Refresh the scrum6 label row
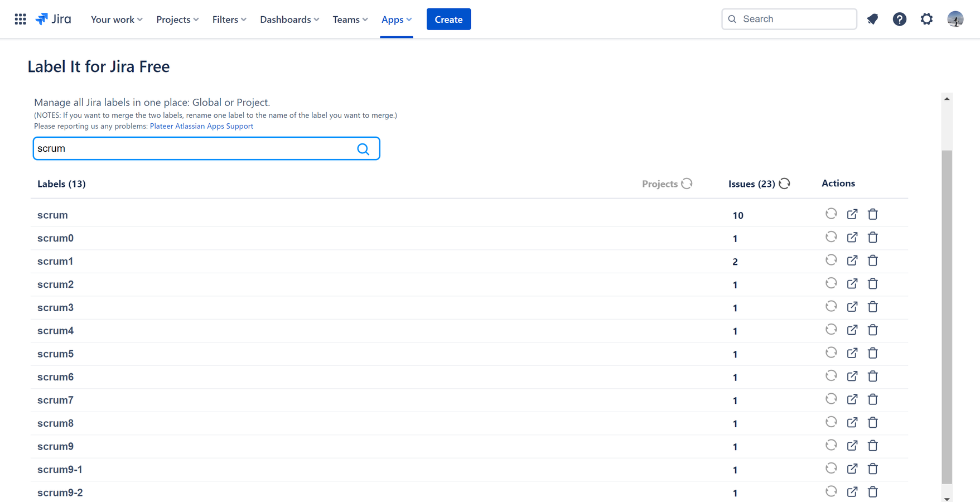 click(831, 376)
